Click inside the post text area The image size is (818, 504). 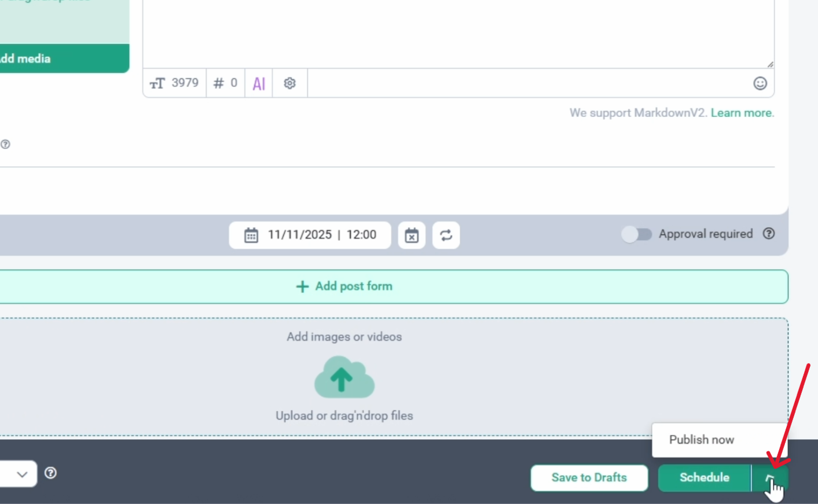pyautogui.click(x=457, y=32)
